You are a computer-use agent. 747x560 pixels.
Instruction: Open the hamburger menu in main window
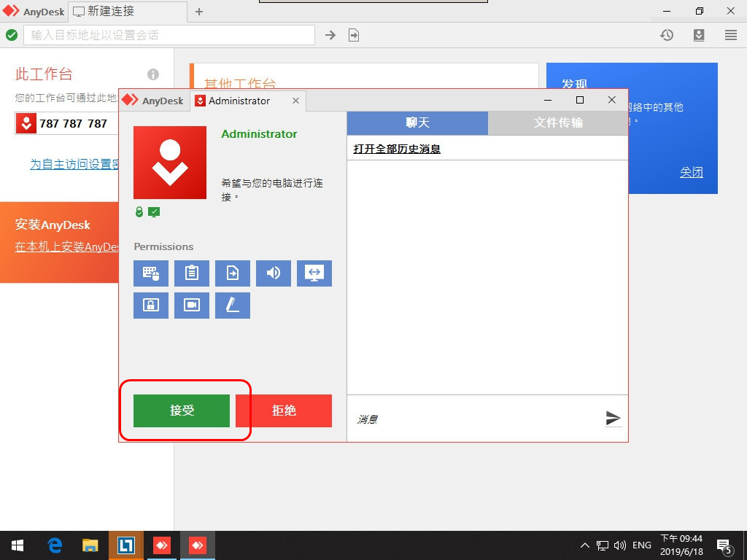(x=731, y=35)
